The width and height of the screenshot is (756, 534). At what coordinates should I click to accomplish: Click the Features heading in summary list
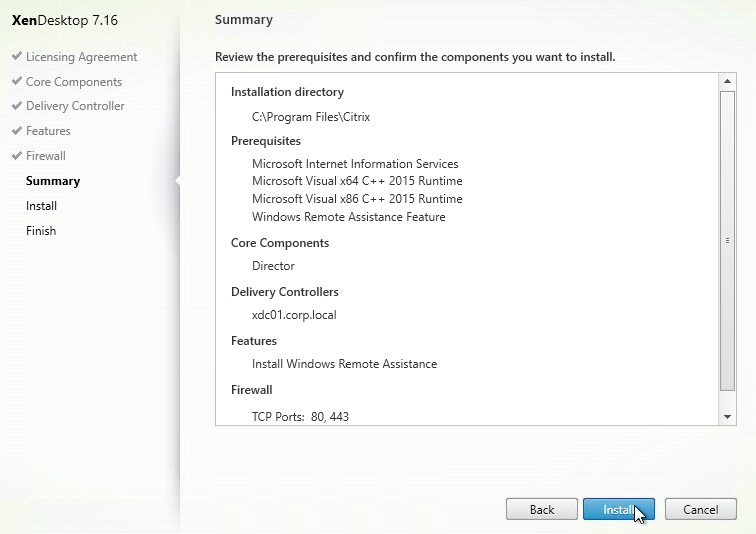click(x=254, y=341)
